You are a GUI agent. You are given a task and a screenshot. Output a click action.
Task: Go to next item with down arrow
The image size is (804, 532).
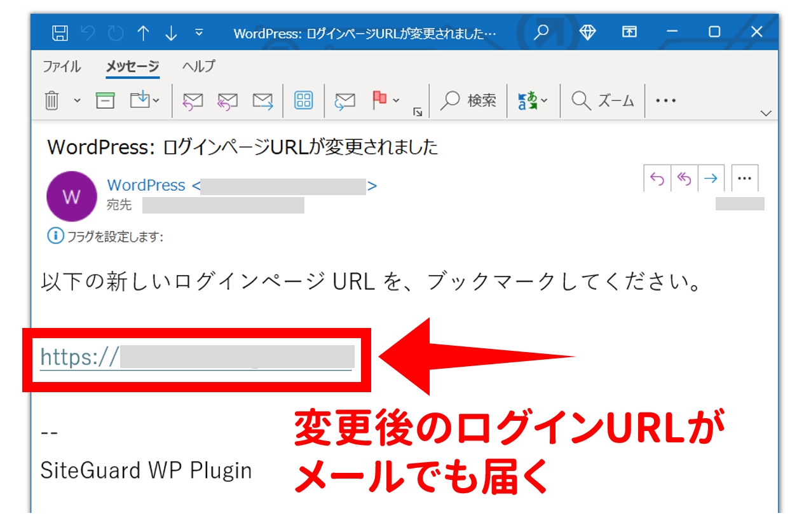pyautogui.click(x=170, y=32)
